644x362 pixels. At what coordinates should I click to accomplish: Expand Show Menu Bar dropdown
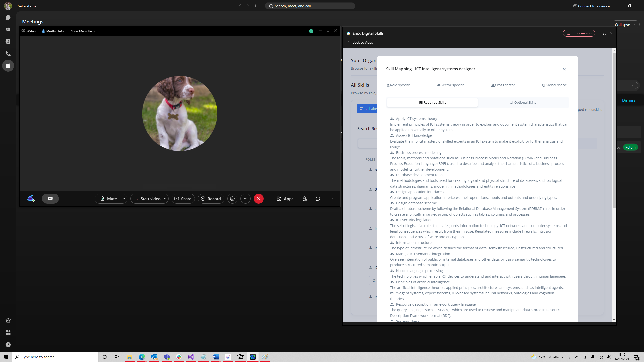point(84,31)
